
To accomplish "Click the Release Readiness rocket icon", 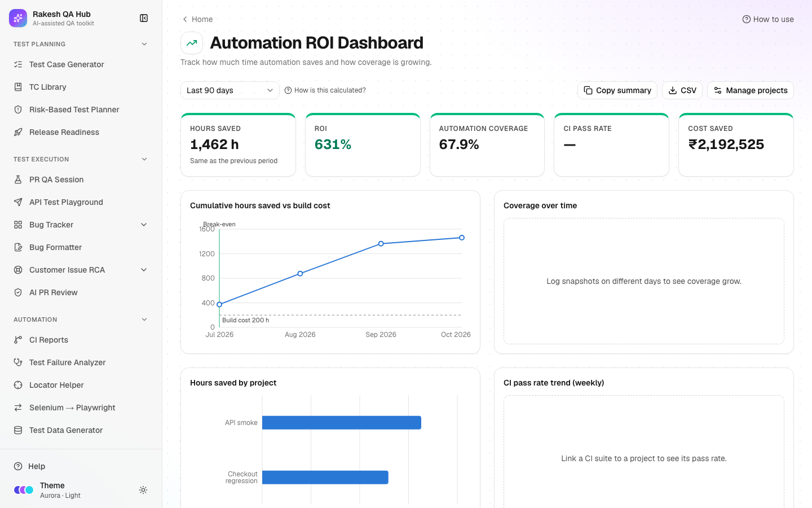I will click(18, 132).
